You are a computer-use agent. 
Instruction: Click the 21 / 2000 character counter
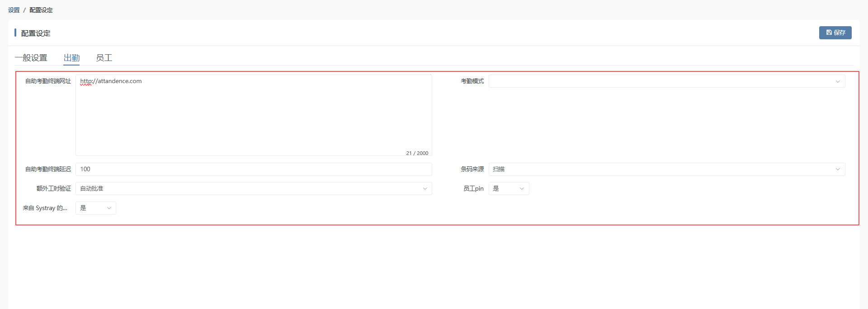point(417,153)
